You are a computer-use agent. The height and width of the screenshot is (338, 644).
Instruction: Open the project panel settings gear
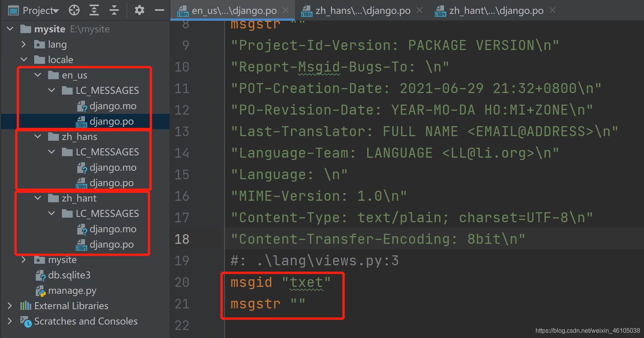(140, 10)
